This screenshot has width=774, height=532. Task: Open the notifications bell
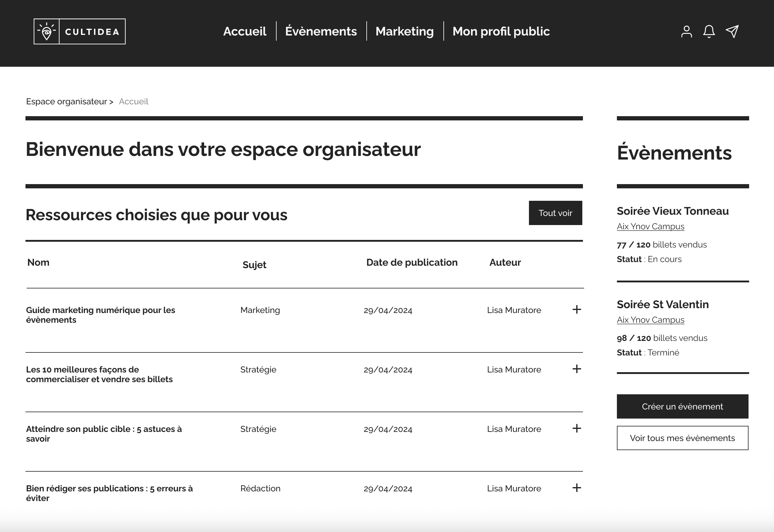coord(709,32)
